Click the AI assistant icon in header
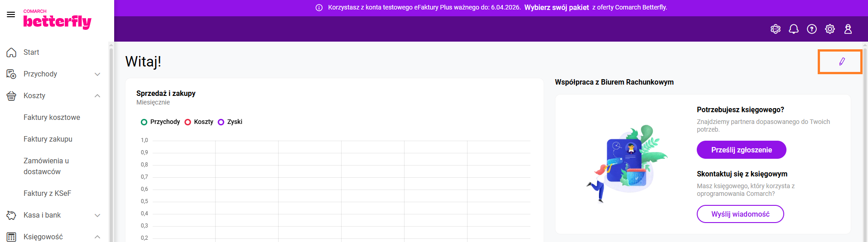Image resolution: width=868 pixels, height=242 pixels. pos(775,29)
